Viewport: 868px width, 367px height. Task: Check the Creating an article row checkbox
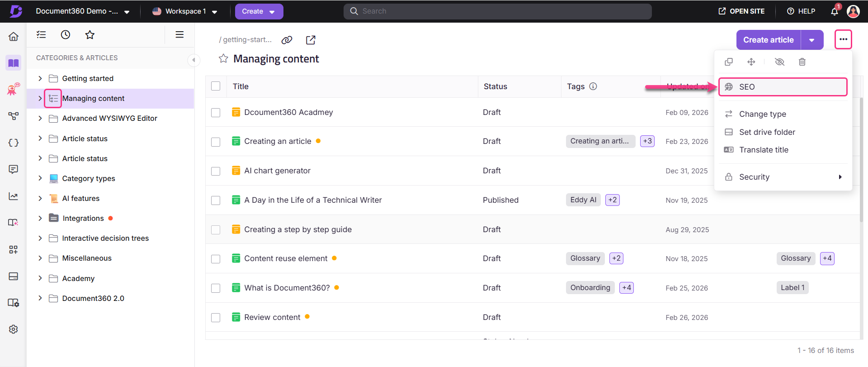pos(216,142)
